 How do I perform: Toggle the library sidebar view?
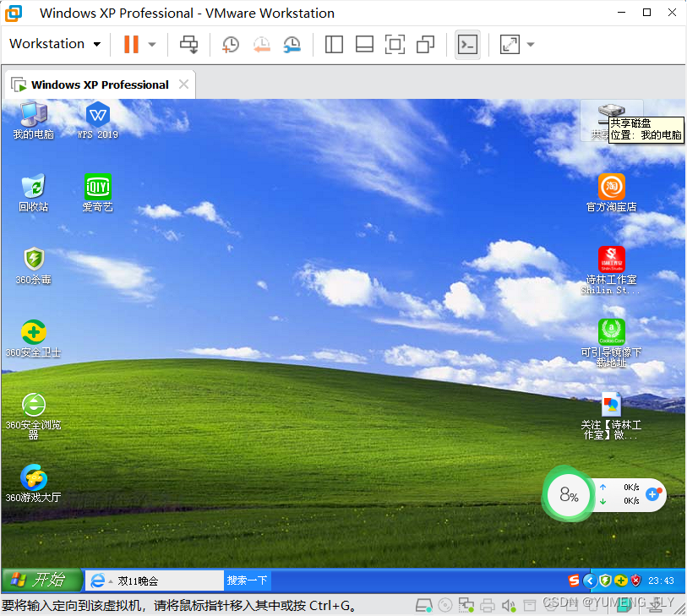coord(334,44)
